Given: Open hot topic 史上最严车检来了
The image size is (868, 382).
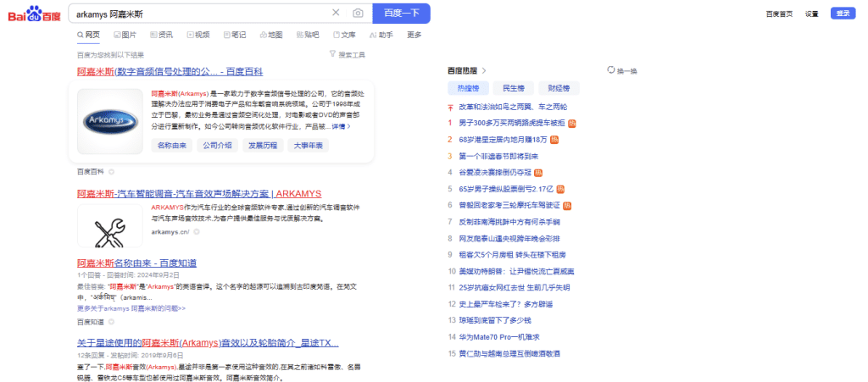Looking at the screenshot, I should pyautogui.click(x=506, y=304).
